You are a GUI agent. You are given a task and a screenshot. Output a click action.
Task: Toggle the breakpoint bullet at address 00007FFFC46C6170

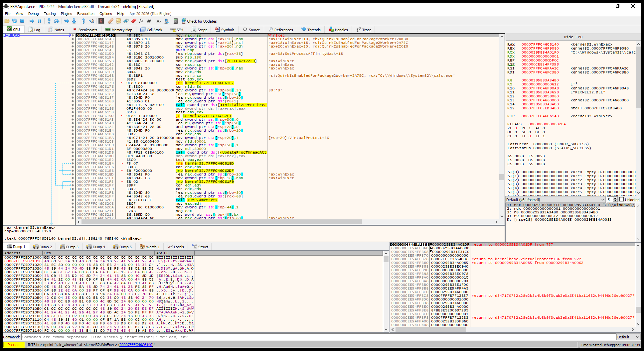click(73, 83)
